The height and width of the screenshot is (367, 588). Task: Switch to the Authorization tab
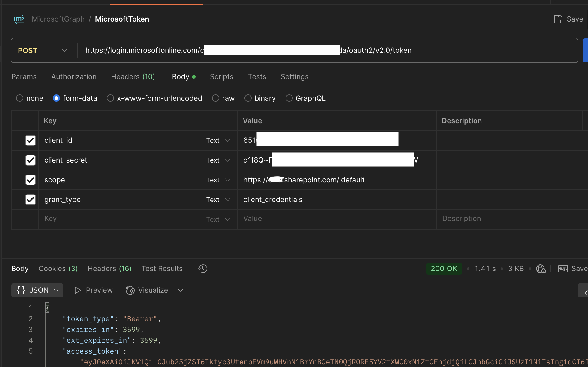[73, 76]
